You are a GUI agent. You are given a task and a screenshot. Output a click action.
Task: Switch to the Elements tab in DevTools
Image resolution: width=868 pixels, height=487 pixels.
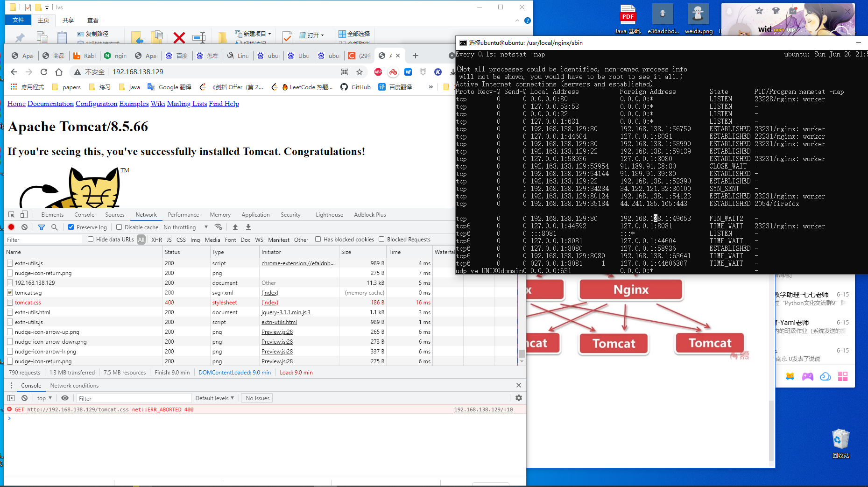click(x=52, y=215)
